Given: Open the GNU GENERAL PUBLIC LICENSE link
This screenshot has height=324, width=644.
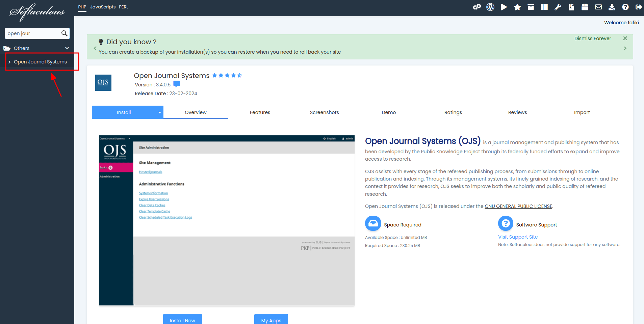Looking at the screenshot, I should click(518, 206).
